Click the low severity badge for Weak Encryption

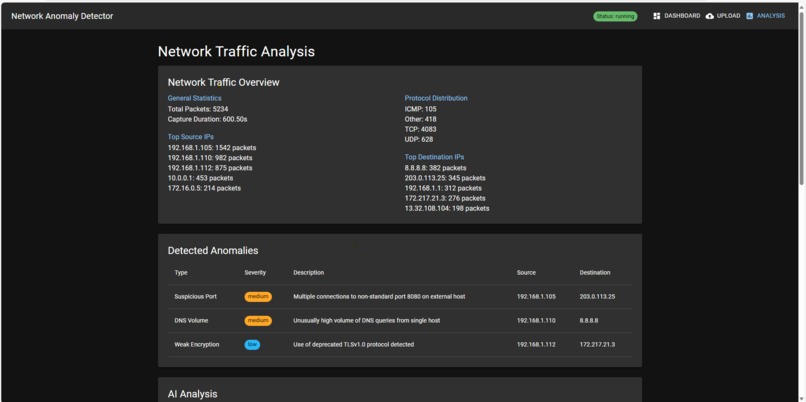pyautogui.click(x=252, y=344)
